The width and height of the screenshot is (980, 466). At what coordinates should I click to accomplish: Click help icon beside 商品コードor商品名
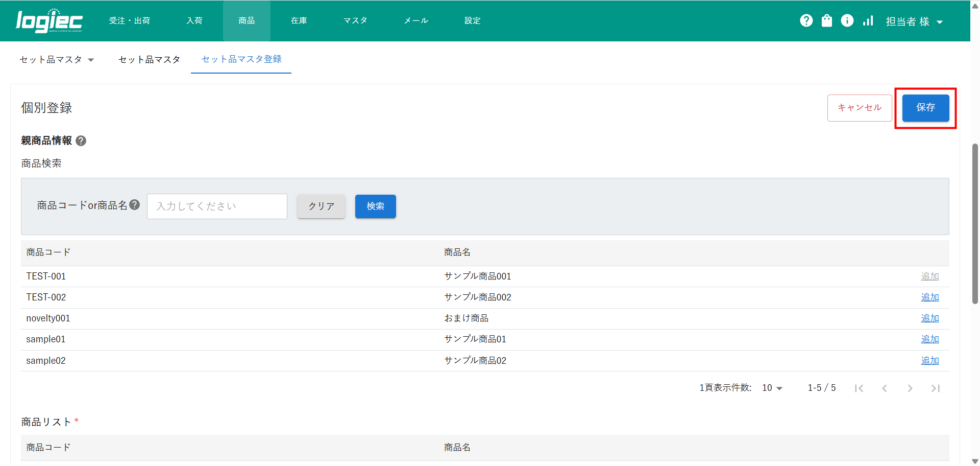135,205
